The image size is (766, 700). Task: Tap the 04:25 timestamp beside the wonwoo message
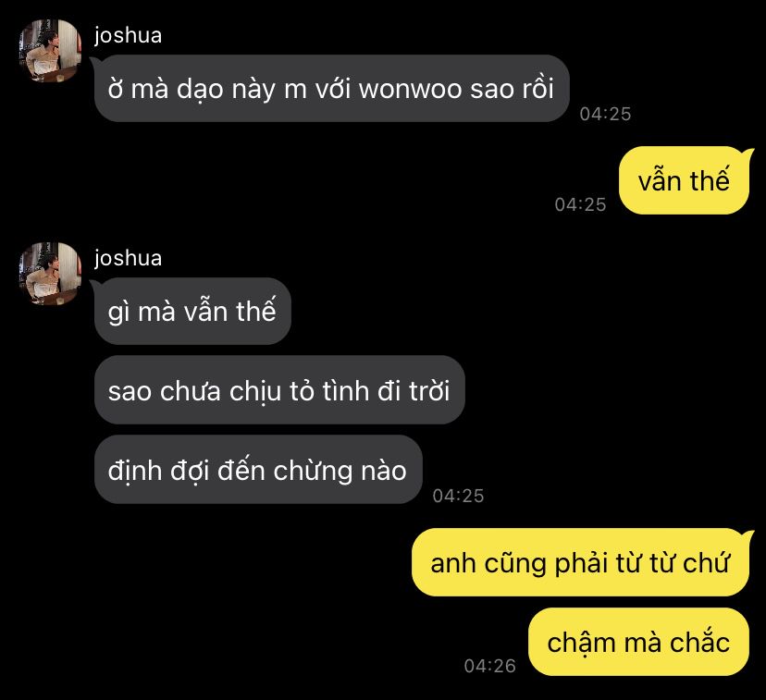(605, 114)
